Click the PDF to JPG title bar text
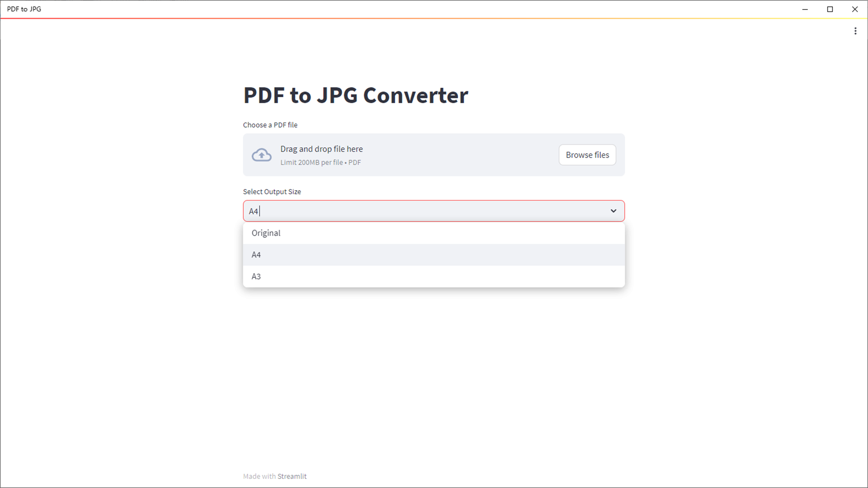868x488 pixels. pyautogui.click(x=24, y=9)
